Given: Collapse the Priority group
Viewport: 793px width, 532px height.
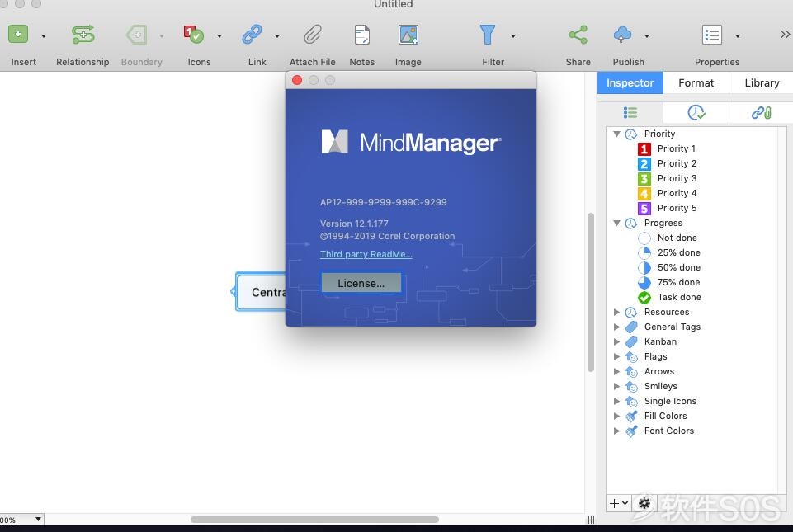Looking at the screenshot, I should coord(616,134).
